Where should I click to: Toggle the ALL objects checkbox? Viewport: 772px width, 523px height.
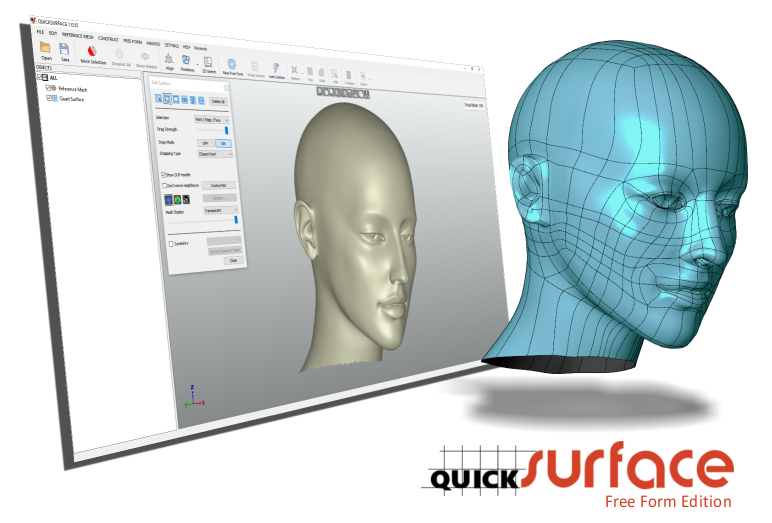(x=39, y=77)
